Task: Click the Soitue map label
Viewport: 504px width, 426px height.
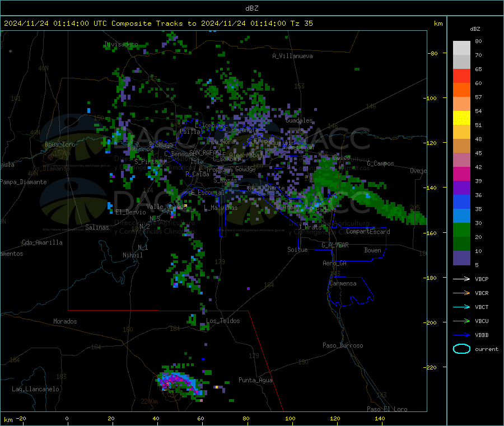Action: click(297, 250)
